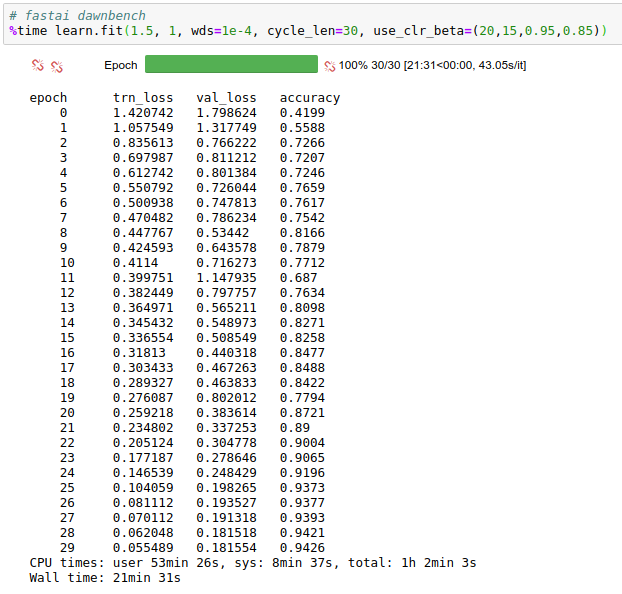This screenshot has height=594, width=622.
Task: Click val_loss value 0.726044
Action: coord(226,188)
